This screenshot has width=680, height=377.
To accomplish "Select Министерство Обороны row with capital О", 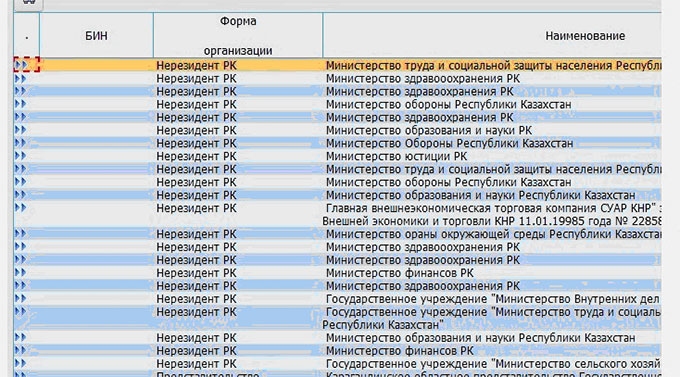I will coord(449,143).
